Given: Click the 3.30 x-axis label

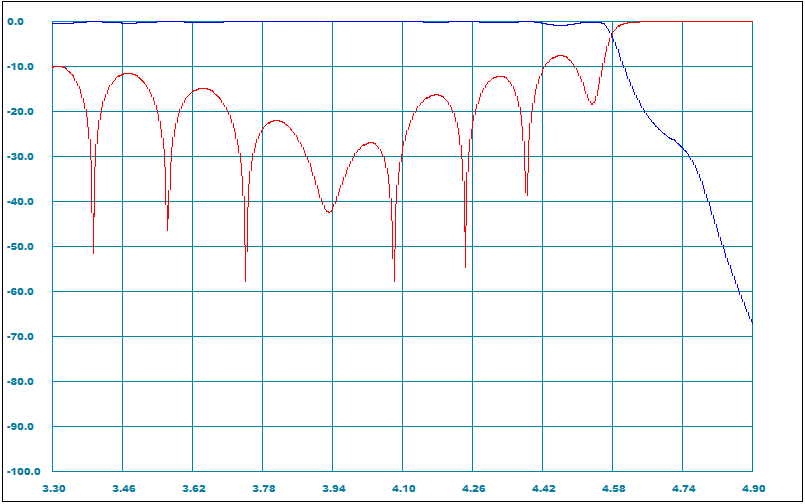Looking at the screenshot, I should tap(53, 487).
